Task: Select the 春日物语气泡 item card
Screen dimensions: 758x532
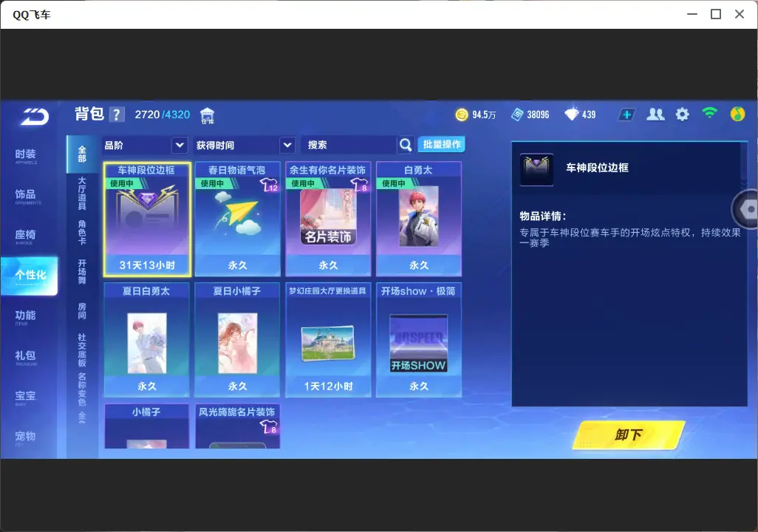Action: (237, 219)
